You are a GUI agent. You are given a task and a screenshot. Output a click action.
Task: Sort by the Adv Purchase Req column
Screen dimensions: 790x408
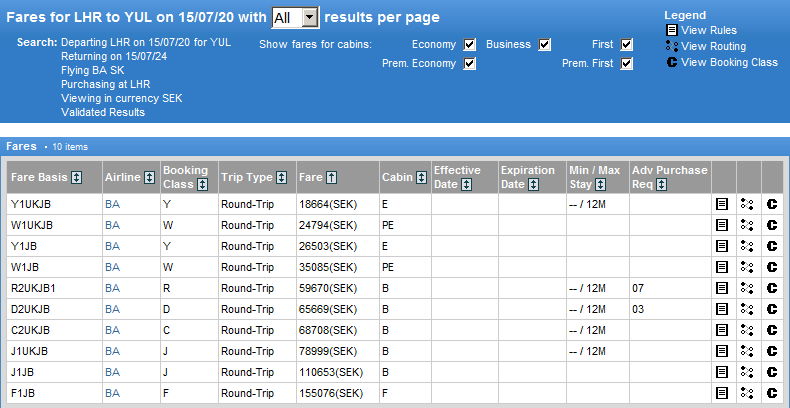click(661, 184)
